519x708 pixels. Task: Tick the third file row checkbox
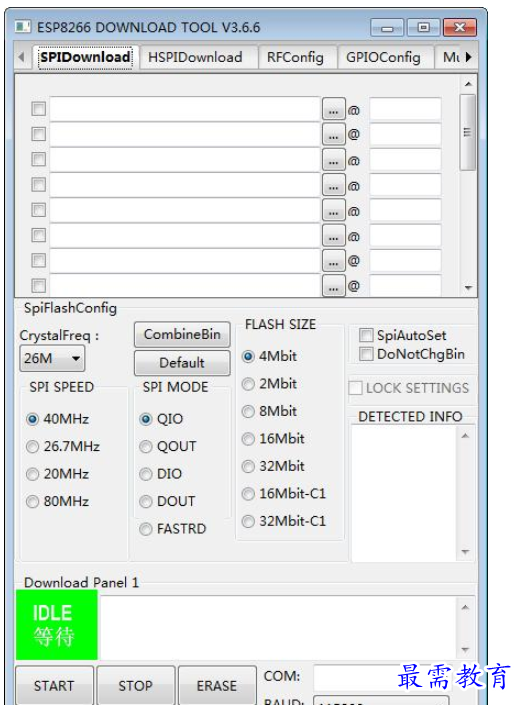pos(39,159)
